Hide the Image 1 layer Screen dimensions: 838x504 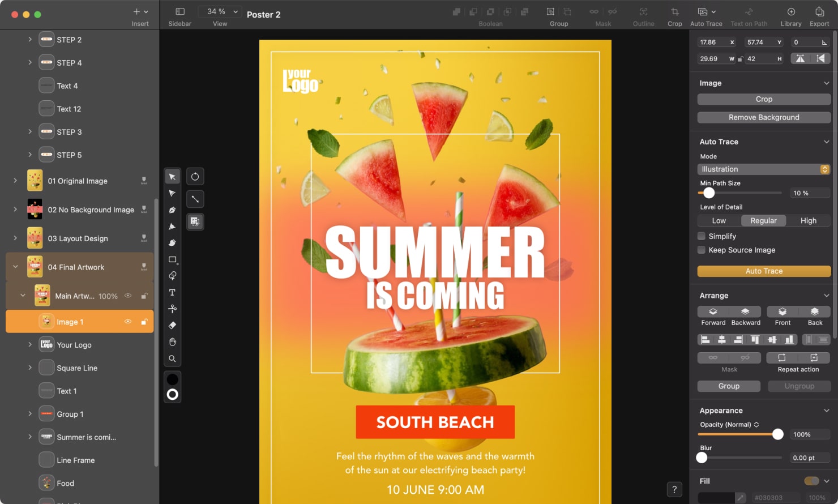tap(128, 321)
